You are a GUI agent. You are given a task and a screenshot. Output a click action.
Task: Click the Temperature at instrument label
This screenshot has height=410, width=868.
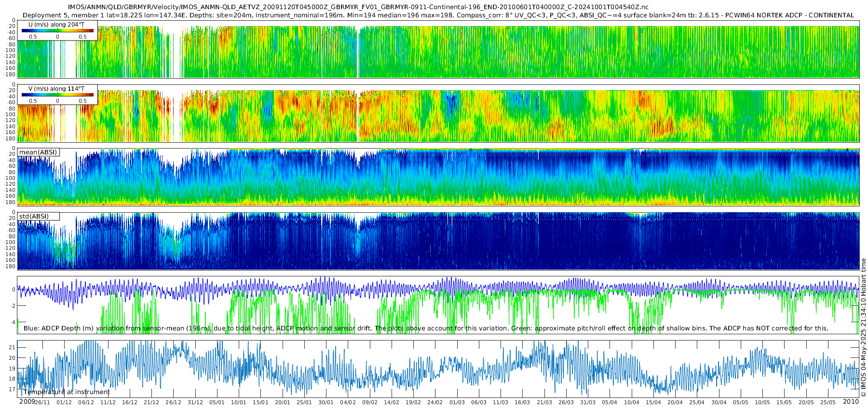point(67,392)
